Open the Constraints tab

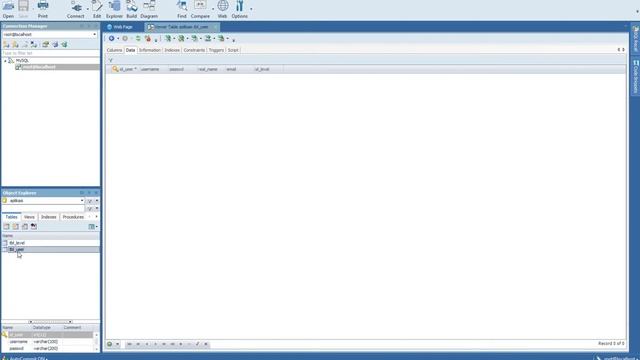[x=194, y=50]
